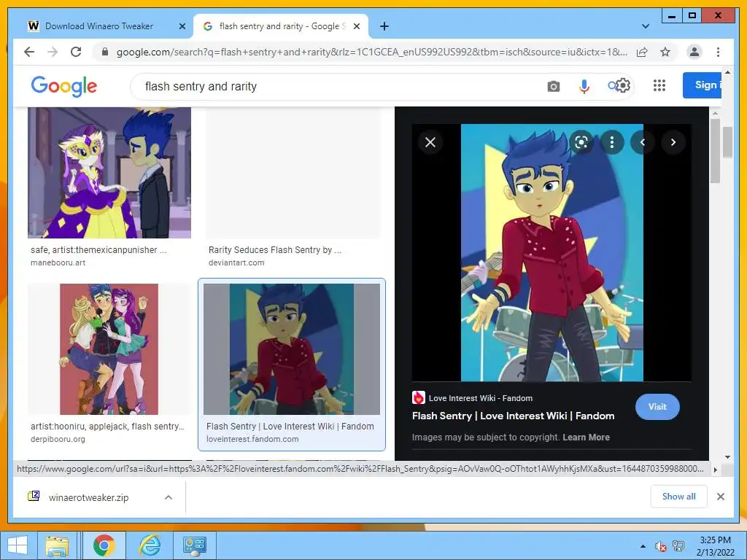Search by image using the camera icon

553,86
